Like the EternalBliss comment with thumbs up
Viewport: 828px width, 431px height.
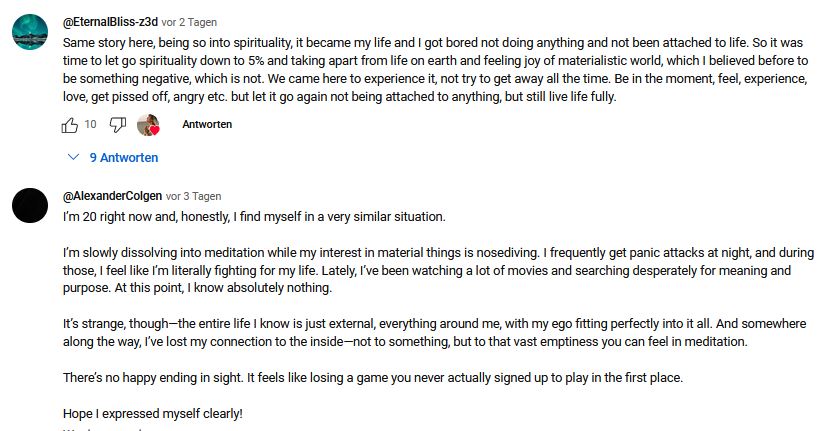point(70,125)
